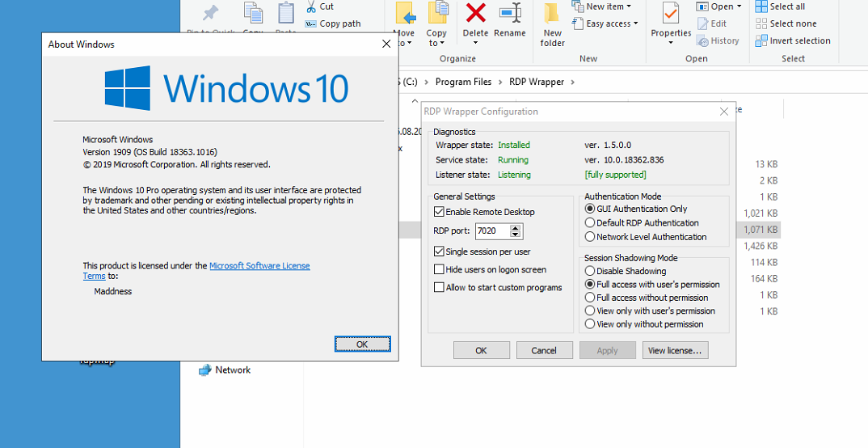Click the 13 KB file size cell

point(766,164)
